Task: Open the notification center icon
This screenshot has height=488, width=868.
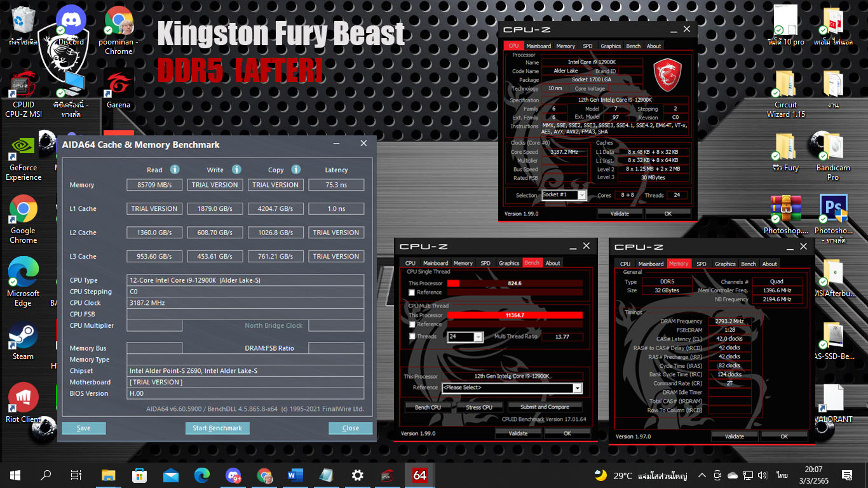Action: click(x=847, y=475)
